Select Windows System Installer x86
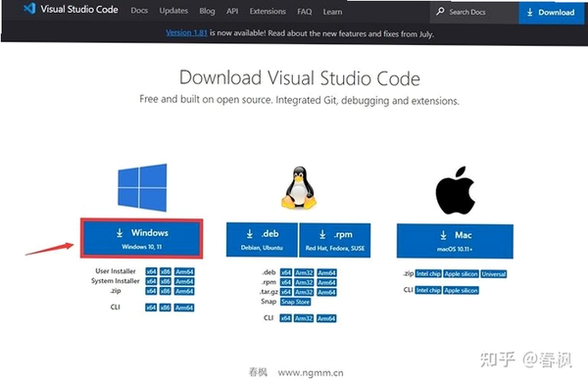The image size is (588, 382). tap(166, 281)
